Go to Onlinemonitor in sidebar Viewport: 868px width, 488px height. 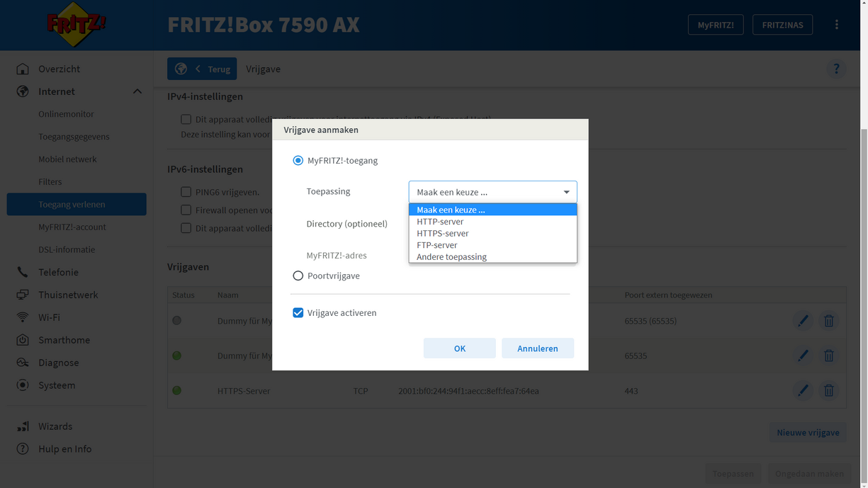click(66, 114)
